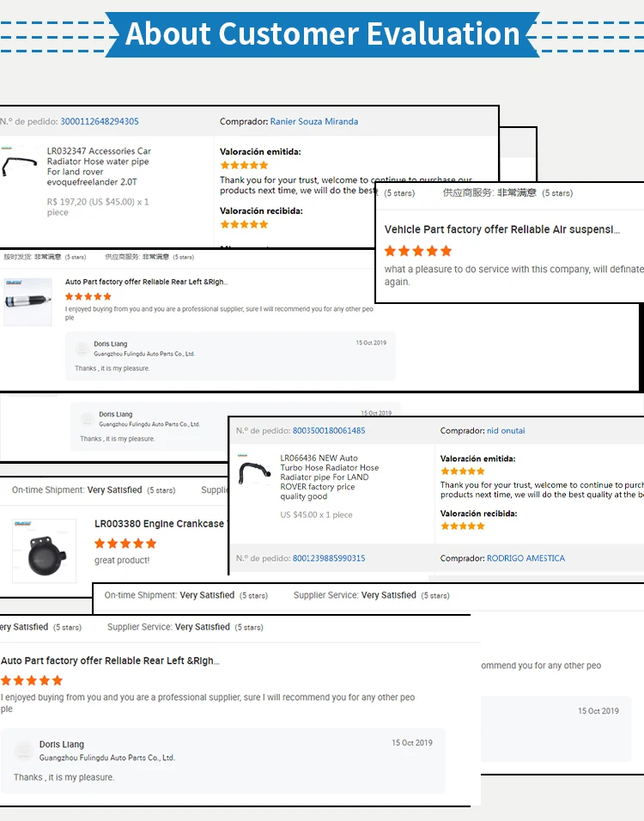Open order number 3000112648294305 link
Viewport: 644px width, 821px height.
99,122
